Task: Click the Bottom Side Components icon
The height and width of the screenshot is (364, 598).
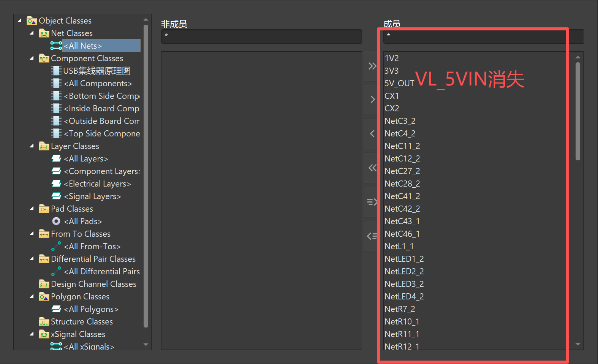Action: pyautogui.click(x=56, y=96)
